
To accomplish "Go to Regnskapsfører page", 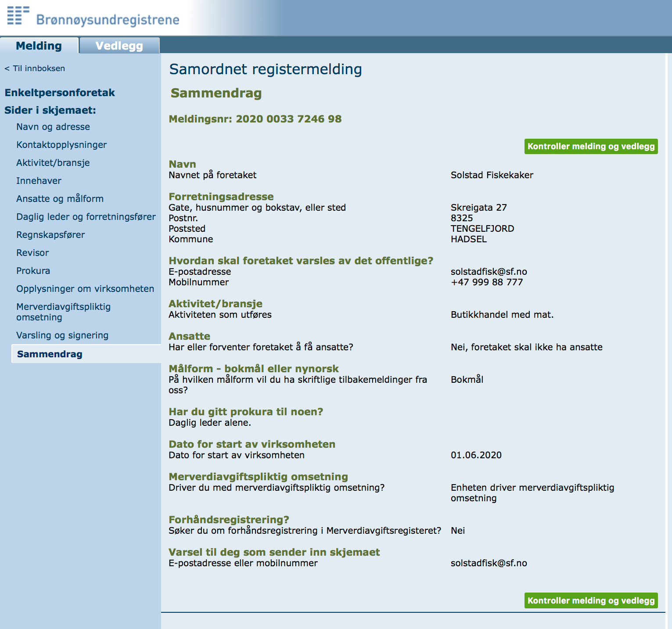I will pyautogui.click(x=50, y=235).
